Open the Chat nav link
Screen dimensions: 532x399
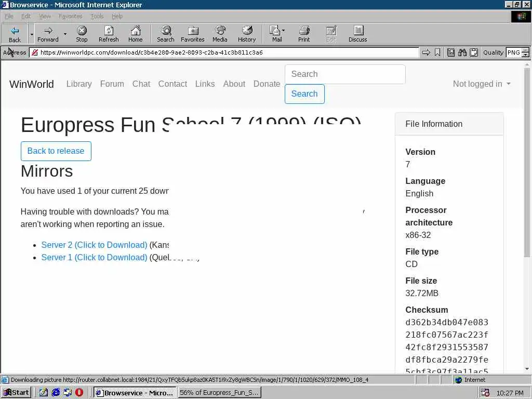(x=141, y=84)
